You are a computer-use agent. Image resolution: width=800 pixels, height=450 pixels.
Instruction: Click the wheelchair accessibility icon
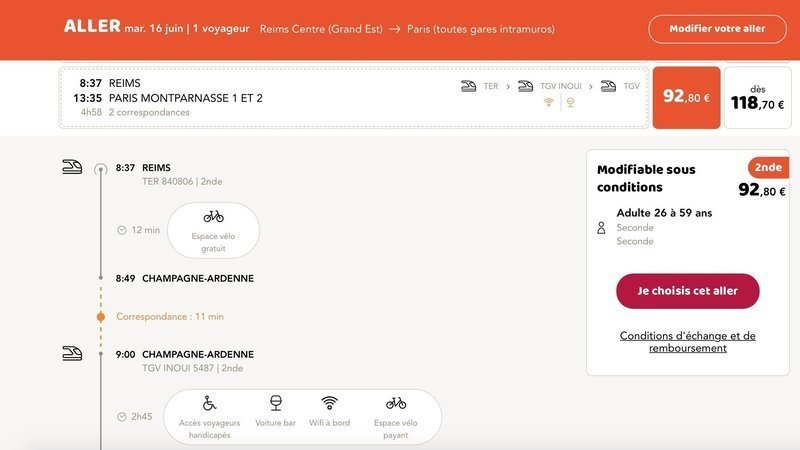pyautogui.click(x=210, y=403)
